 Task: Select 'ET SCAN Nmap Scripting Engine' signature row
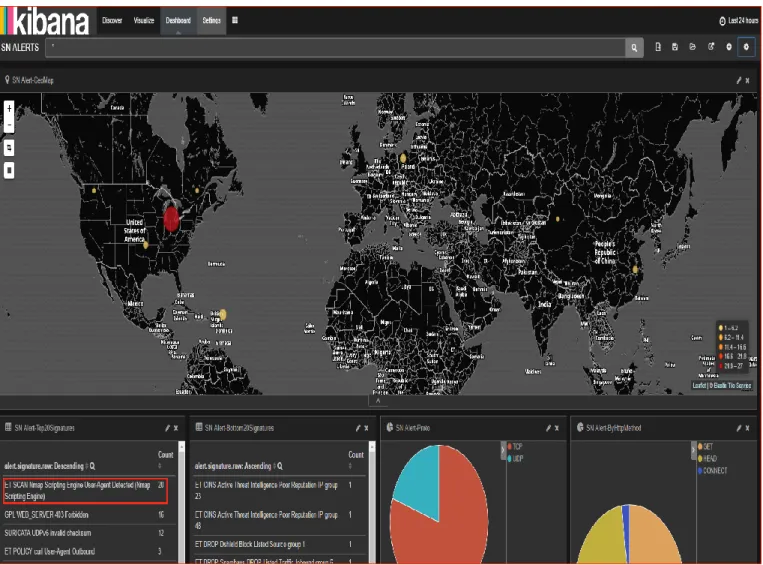pos(86,491)
